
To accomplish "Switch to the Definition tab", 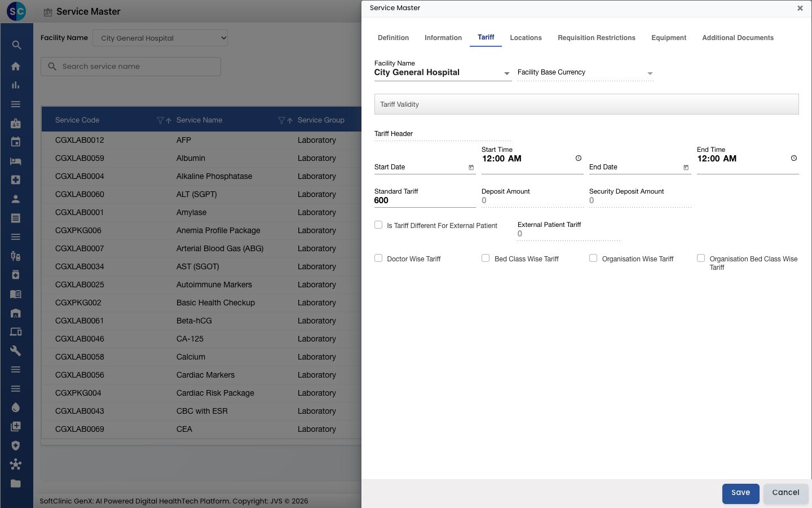I will [393, 38].
